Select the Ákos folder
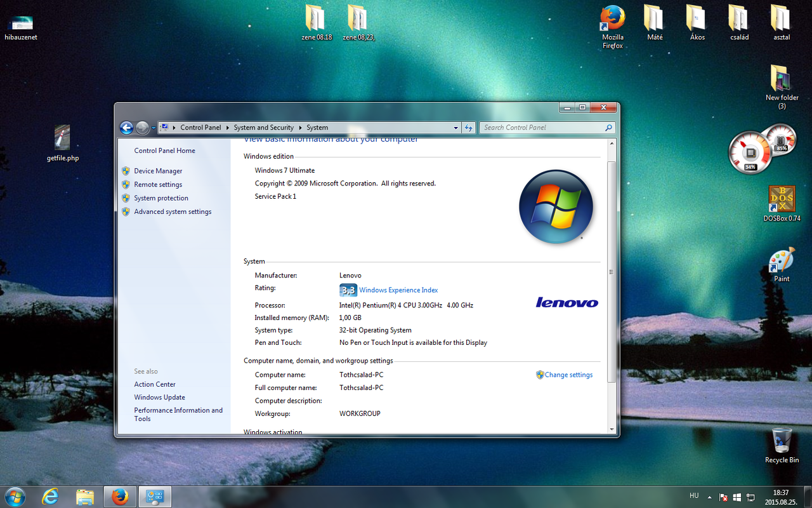 [697, 23]
